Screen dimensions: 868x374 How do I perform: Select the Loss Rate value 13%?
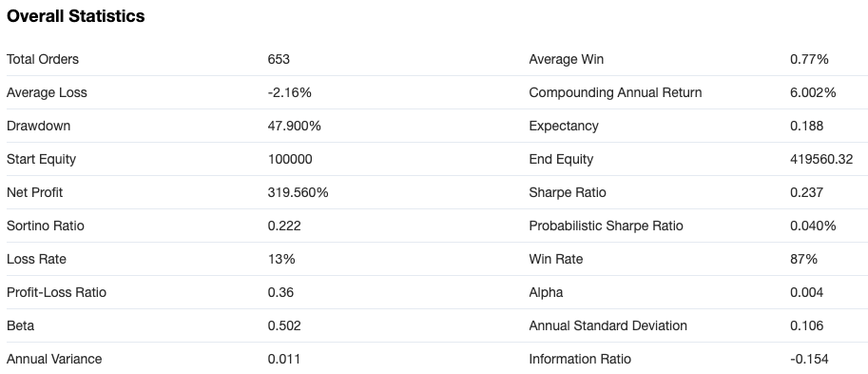pyautogui.click(x=281, y=259)
